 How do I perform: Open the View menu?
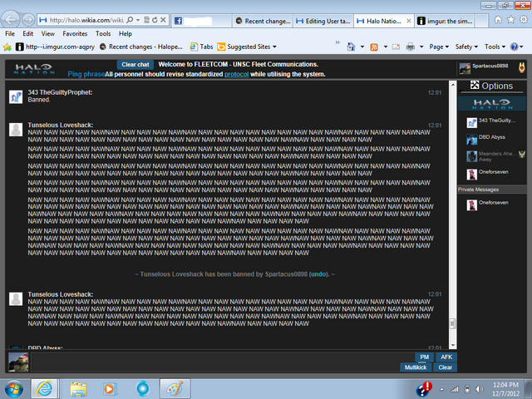[48, 33]
